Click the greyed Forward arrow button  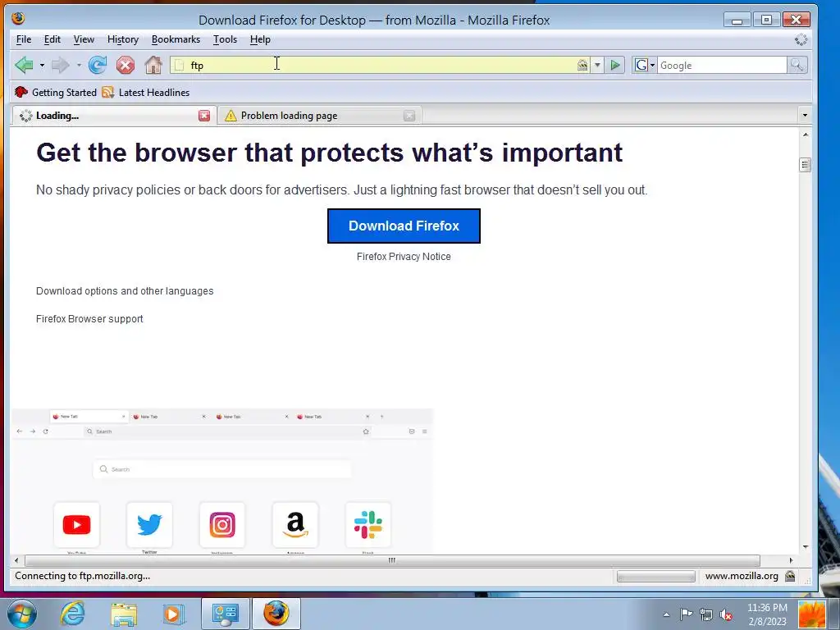pyautogui.click(x=60, y=66)
